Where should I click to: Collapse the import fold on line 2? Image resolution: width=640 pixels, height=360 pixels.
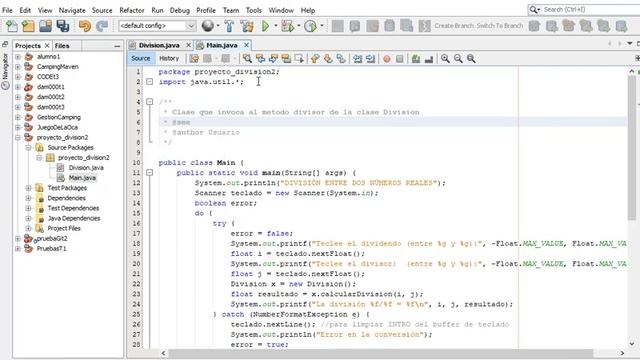point(150,82)
